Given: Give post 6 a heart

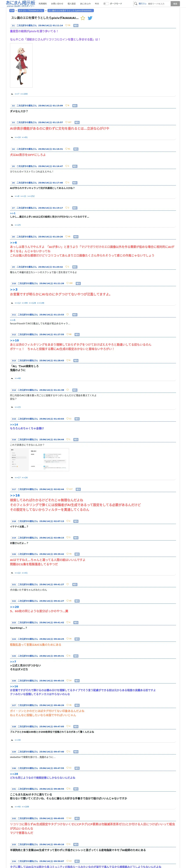Looking at the screenshot, I should point(66,183).
